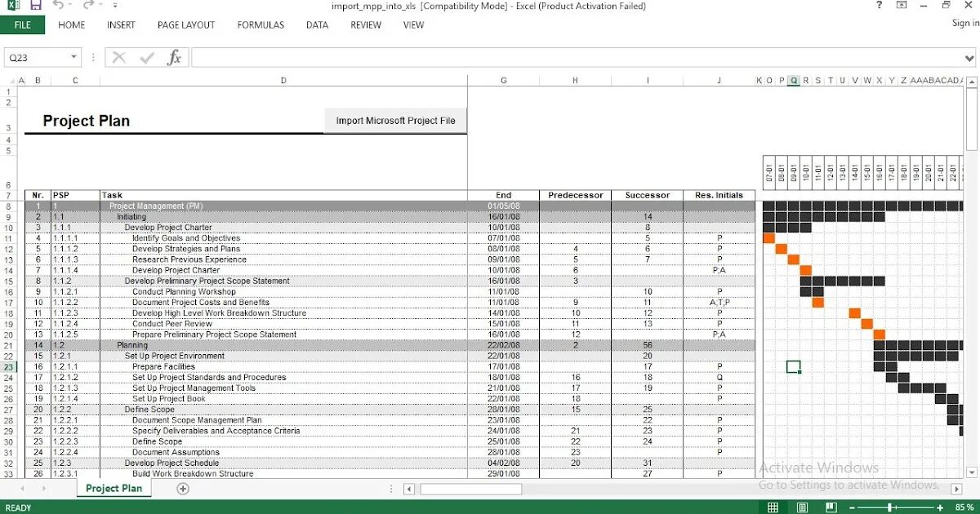Screen dimensions: 980x514
Task: Switch to the FORMULAS ribbon tab
Action: click(261, 25)
